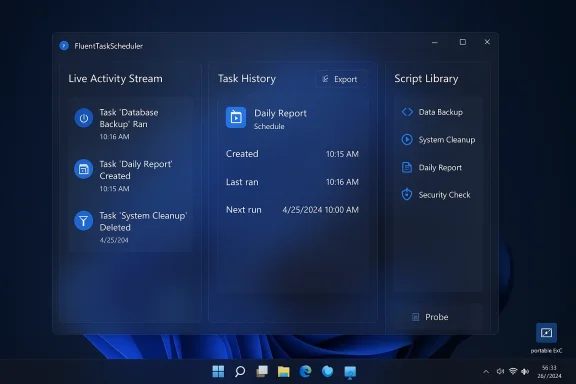This screenshot has height=384, width=576.
Task: Click the Daily Report schedule tile icon
Action: click(236, 118)
